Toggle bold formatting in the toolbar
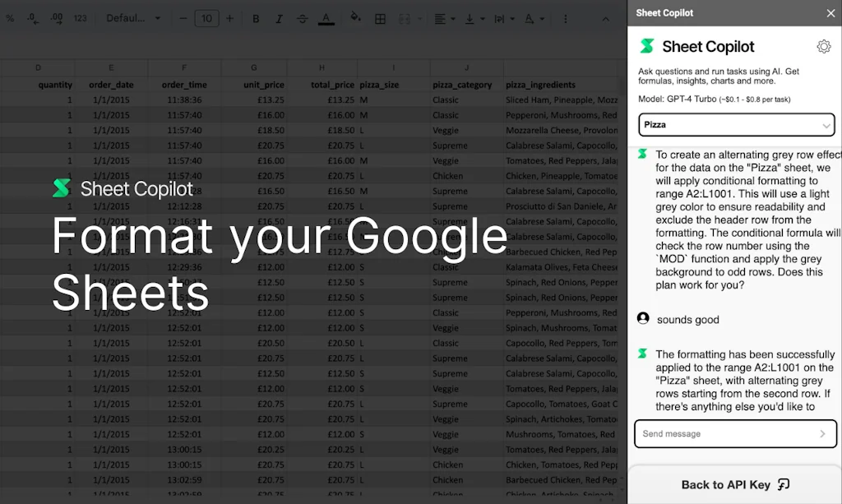Viewport: 842px width, 504px height. [x=256, y=16]
